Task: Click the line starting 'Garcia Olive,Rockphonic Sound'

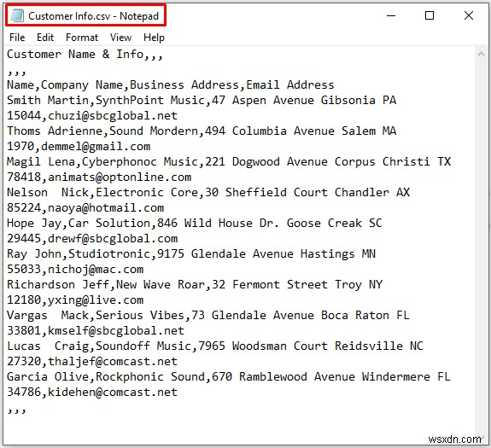Action: click(229, 376)
